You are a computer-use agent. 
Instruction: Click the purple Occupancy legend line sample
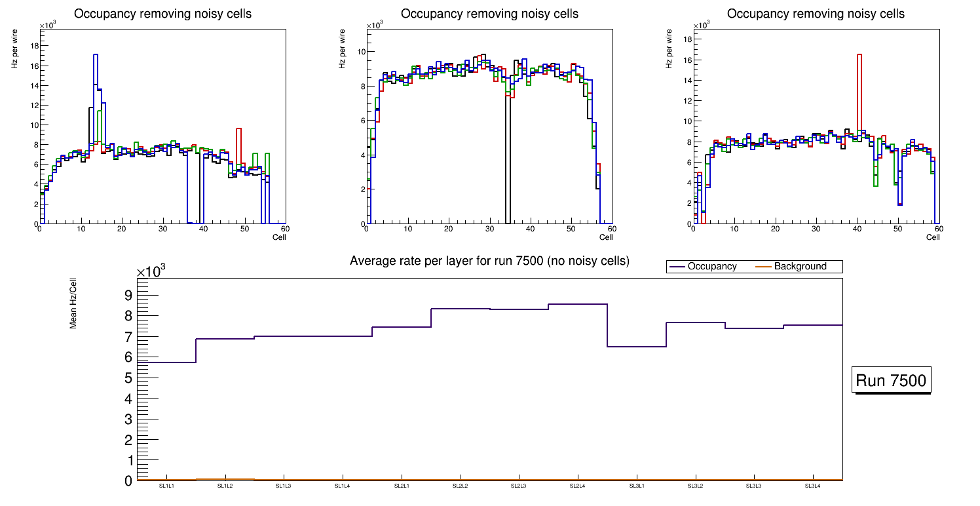[x=677, y=267]
